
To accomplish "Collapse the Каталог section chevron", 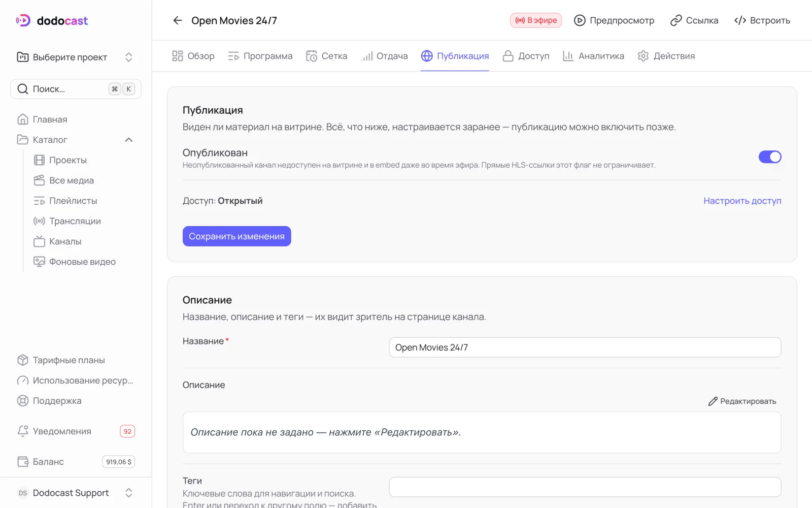I will pos(129,140).
